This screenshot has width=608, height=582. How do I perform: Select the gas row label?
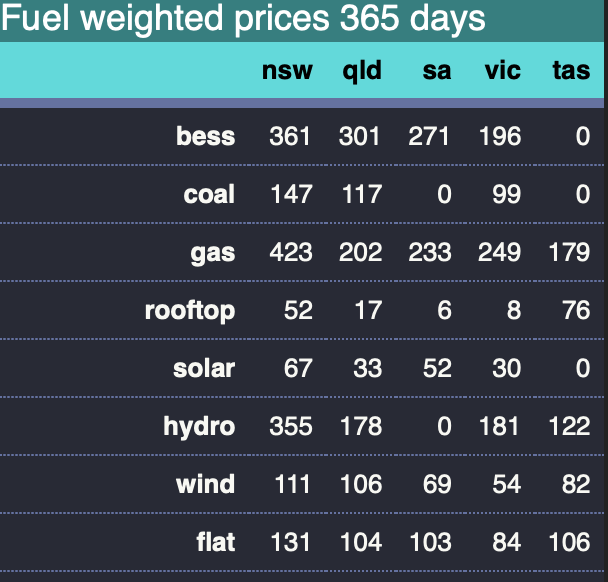tap(213, 252)
